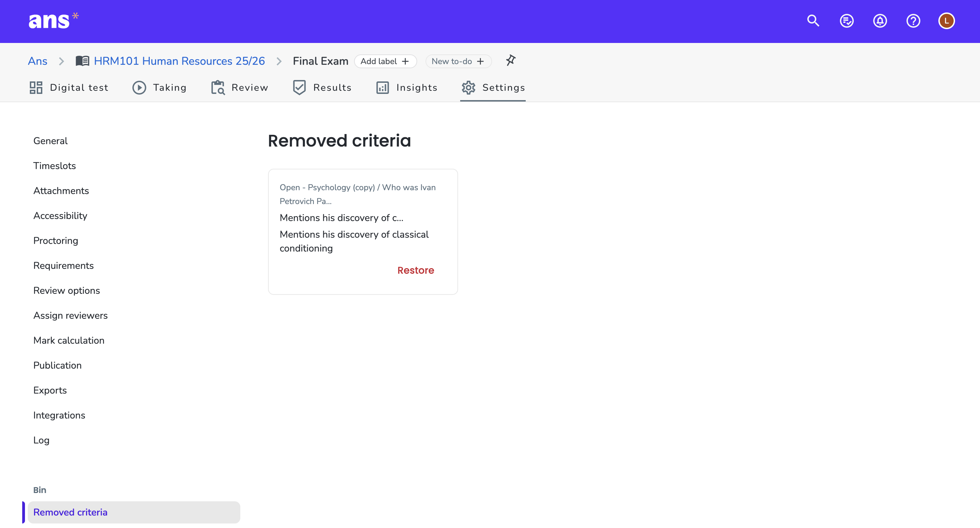Click the plus icon in New to-do
The image size is (980, 528).
tap(481, 61)
